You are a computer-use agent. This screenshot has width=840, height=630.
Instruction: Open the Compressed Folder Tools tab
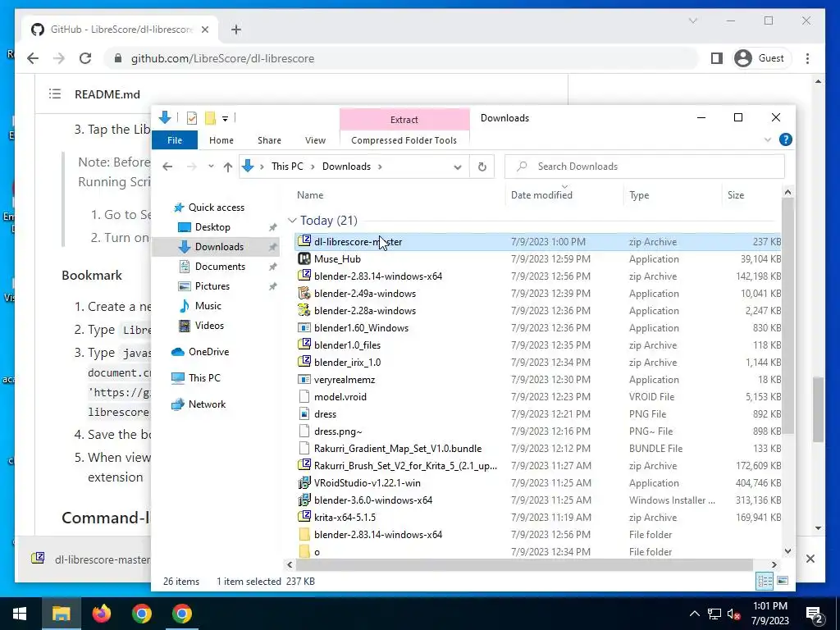[x=404, y=140]
